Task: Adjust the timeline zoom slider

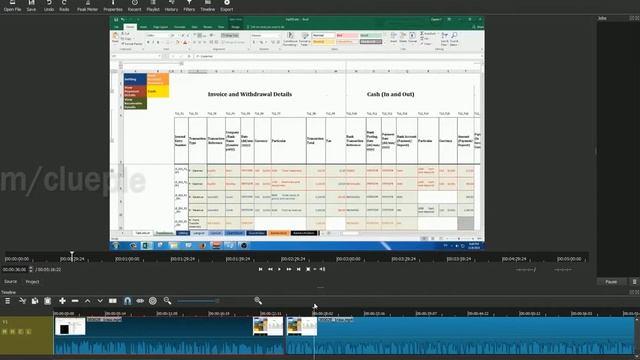Action: (x=198, y=301)
